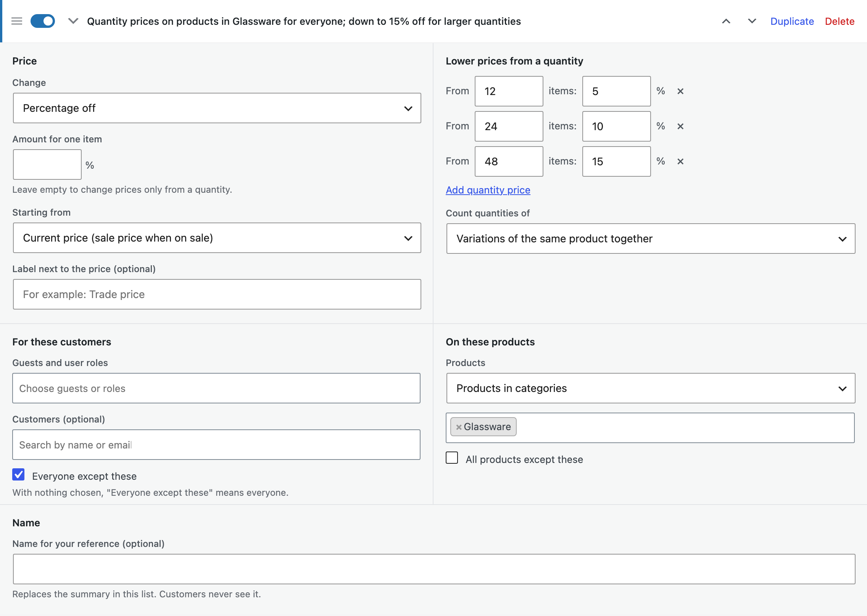Open the Starting from price dropdown
Image resolution: width=867 pixels, height=616 pixels.
click(217, 238)
